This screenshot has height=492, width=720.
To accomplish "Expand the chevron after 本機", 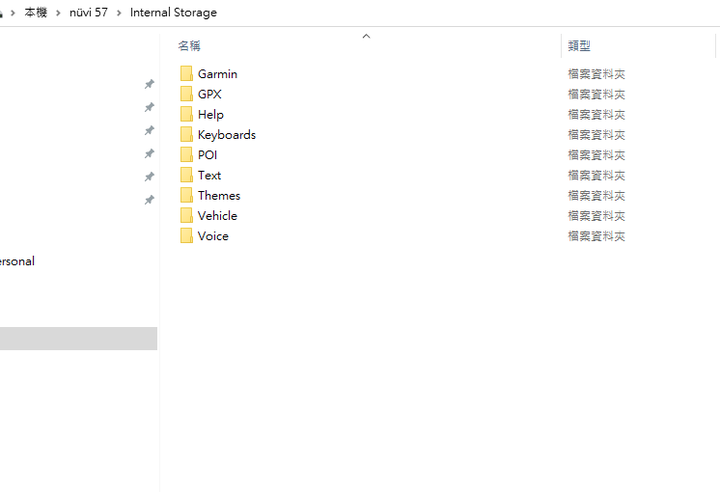I will click(58, 13).
